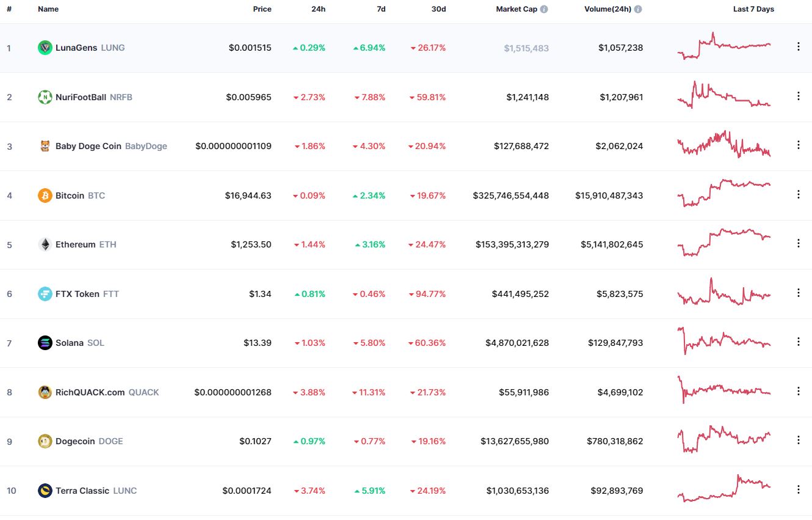This screenshot has height=520, width=812.
Task: Click the LunaGens coin logo icon
Action: [x=45, y=48]
